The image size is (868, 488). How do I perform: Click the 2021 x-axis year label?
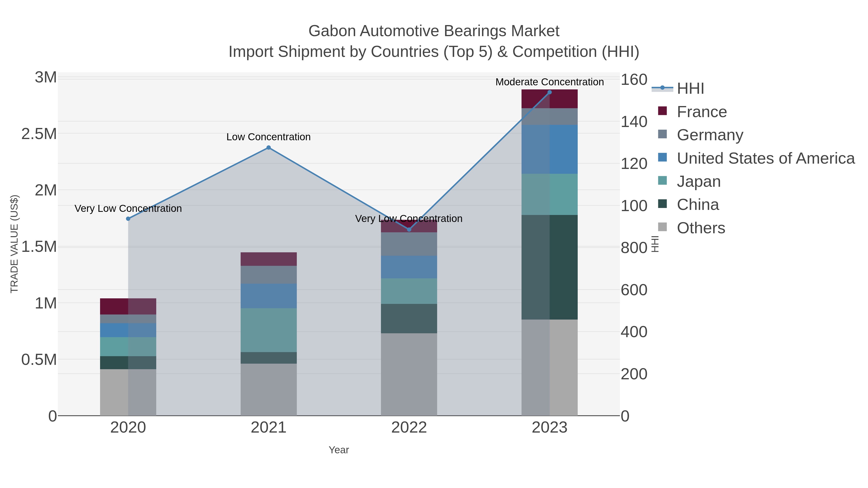pyautogui.click(x=269, y=428)
